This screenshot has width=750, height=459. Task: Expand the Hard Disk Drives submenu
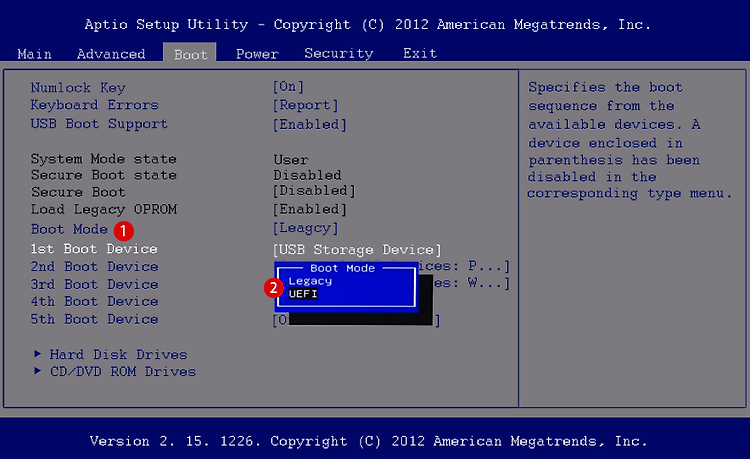pos(111,354)
